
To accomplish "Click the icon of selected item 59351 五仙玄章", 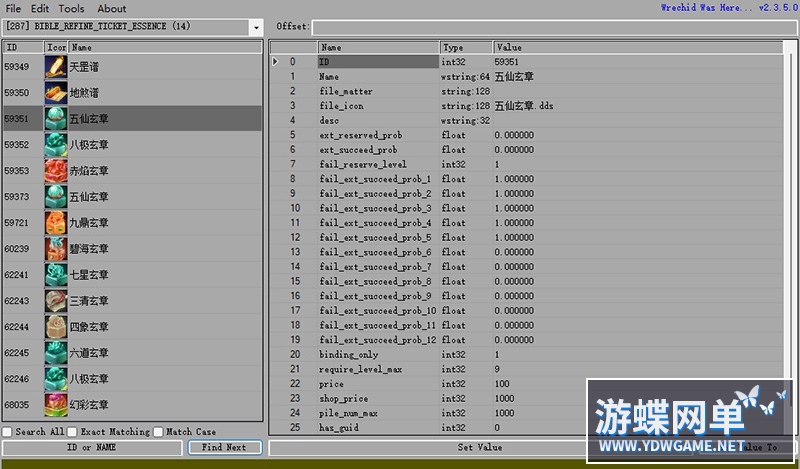I will pyautogui.click(x=56, y=119).
